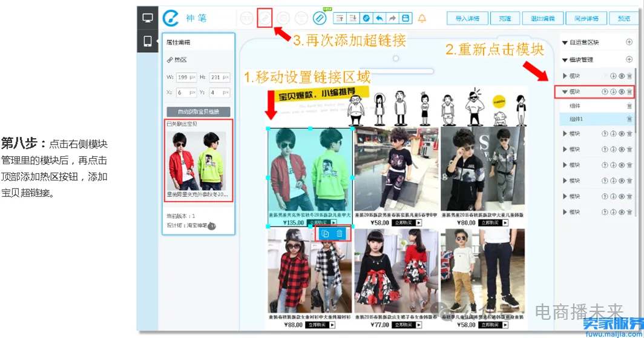Click the undo arrow in toolbar
This screenshot has height=338, width=644.
379,18
